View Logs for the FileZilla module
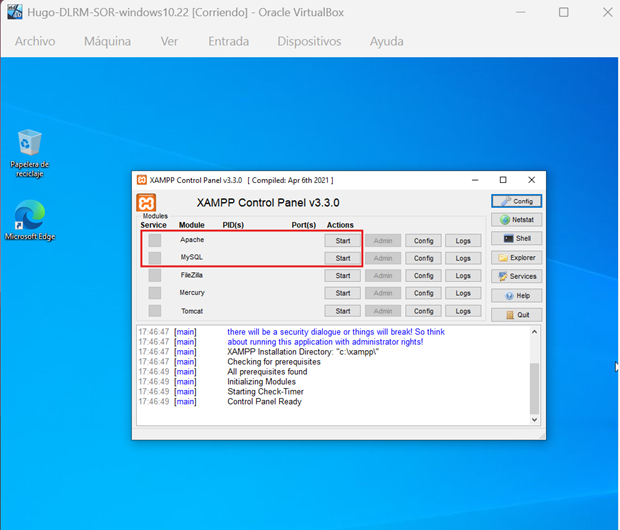The image size is (620, 530). point(463,276)
